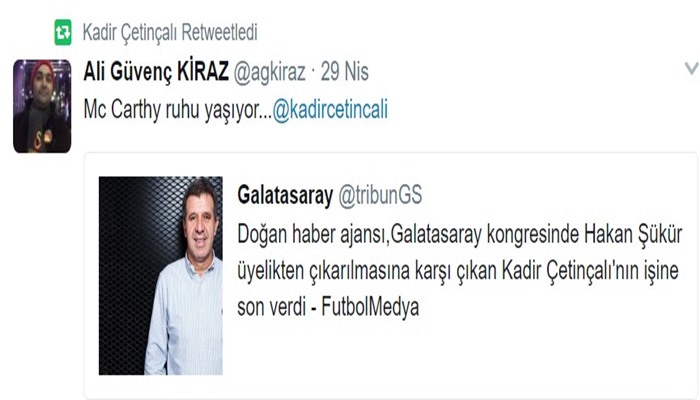Screen dimensions: 700x400
Task: Click the @tribunGS handle
Action: pos(380,195)
